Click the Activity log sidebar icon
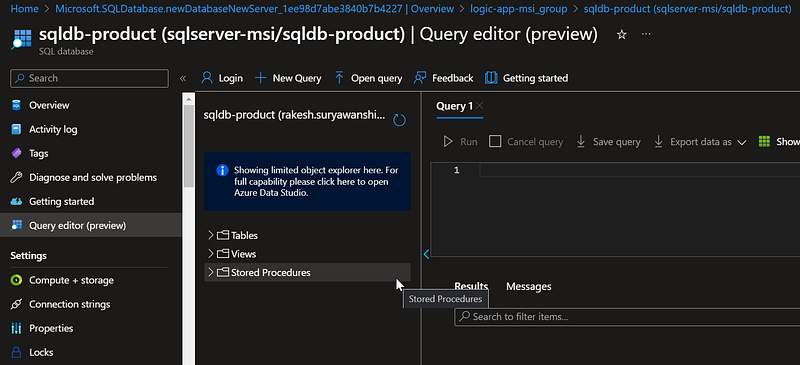 tap(17, 129)
